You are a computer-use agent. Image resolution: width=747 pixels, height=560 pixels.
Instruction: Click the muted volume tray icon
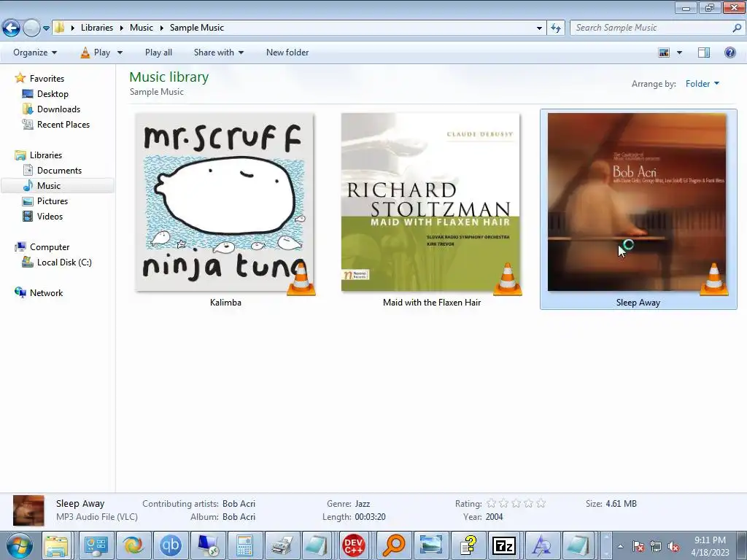click(x=673, y=547)
